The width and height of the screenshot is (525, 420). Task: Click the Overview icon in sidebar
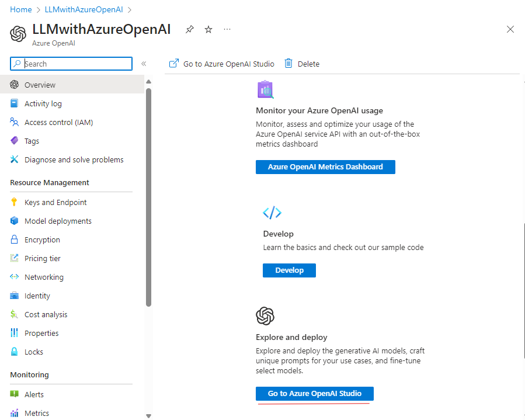click(15, 84)
